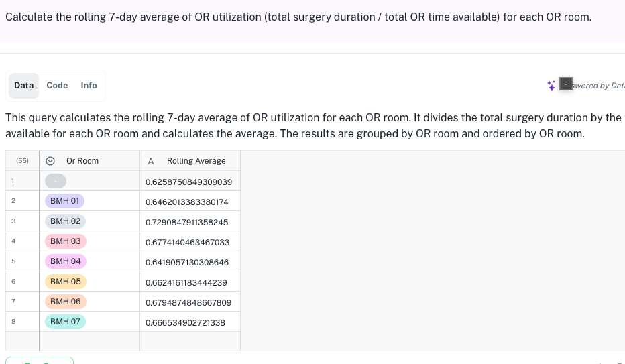Screen dimensions: 625x364
Task: Click the dark dash tooltip badge
Action: (565, 84)
